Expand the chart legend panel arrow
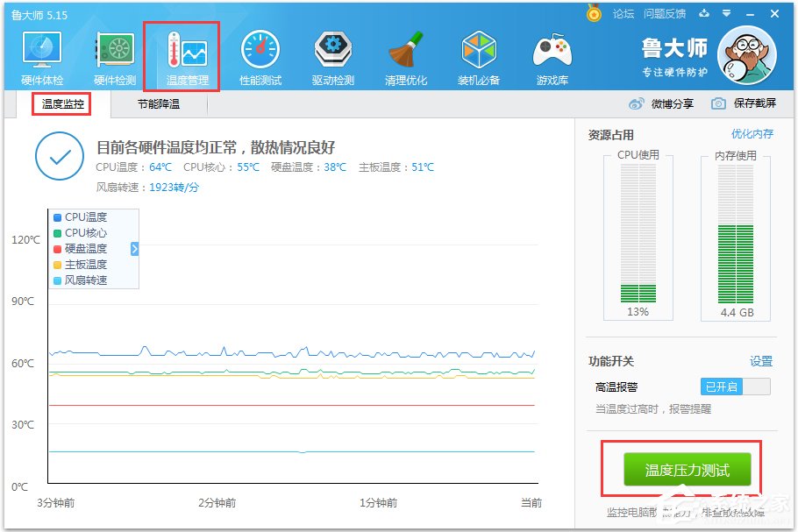 coord(136,249)
